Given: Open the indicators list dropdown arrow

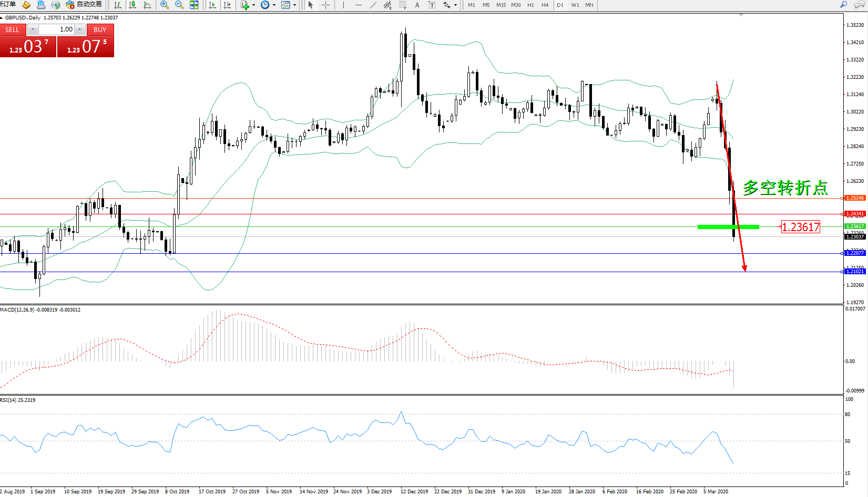Looking at the screenshot, I should (x=253, y=5).
